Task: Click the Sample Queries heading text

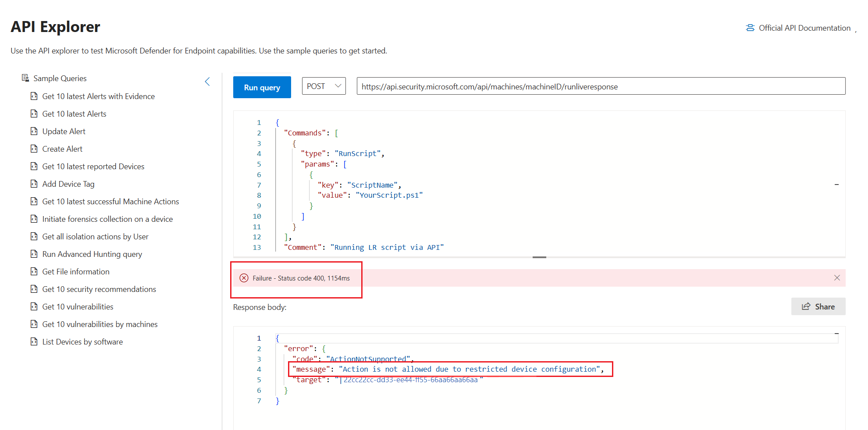Action: [60, 78]
